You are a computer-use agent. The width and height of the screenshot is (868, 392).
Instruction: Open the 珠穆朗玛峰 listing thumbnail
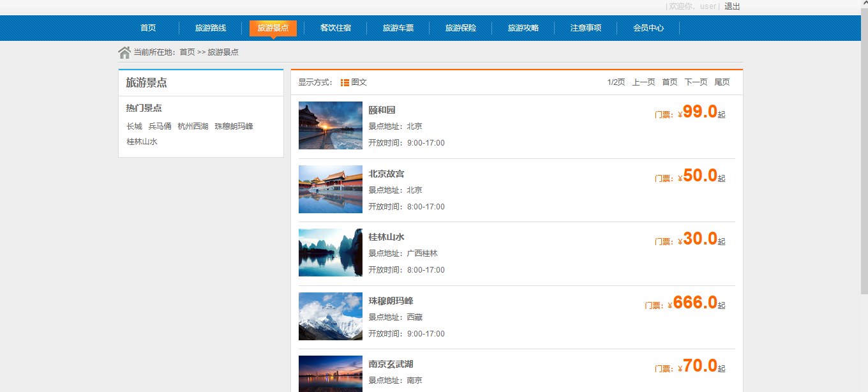point(331,316)
